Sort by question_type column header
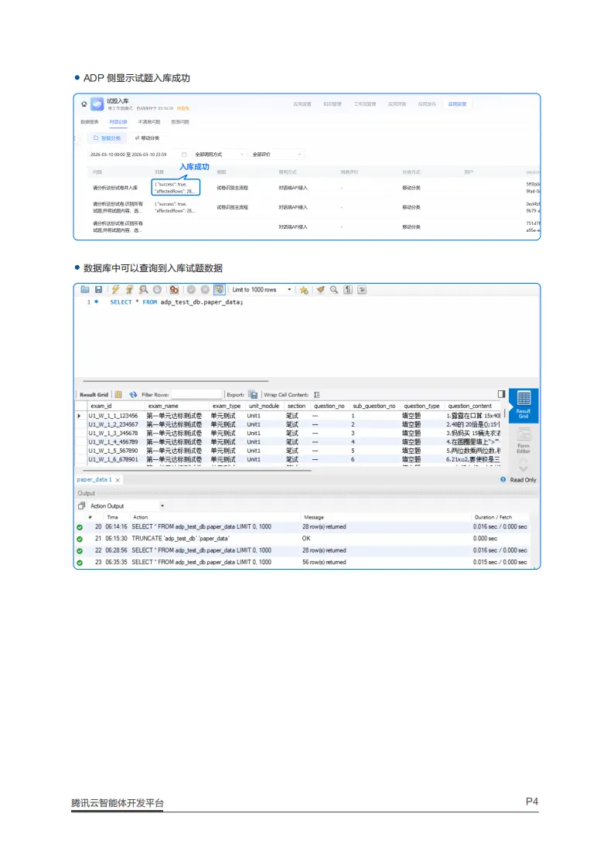Screen dimensions: 614x868 coord(422,406)
